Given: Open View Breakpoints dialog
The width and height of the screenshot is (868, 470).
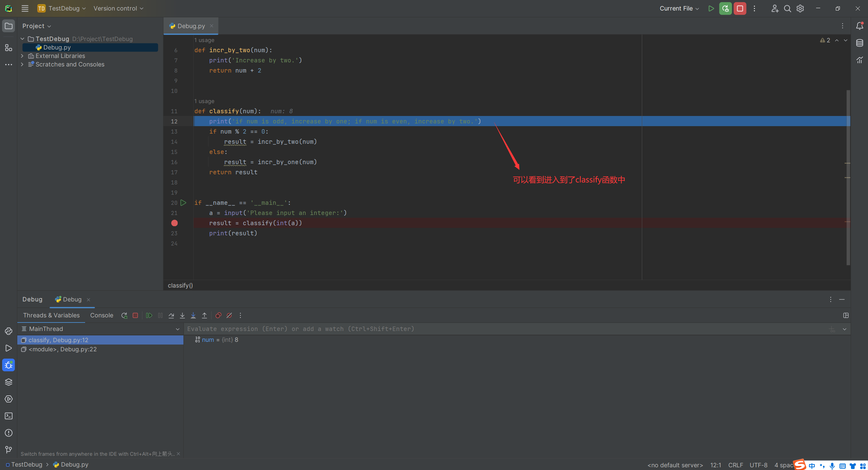Looking at the screenshot, I should tap(218, 315).
